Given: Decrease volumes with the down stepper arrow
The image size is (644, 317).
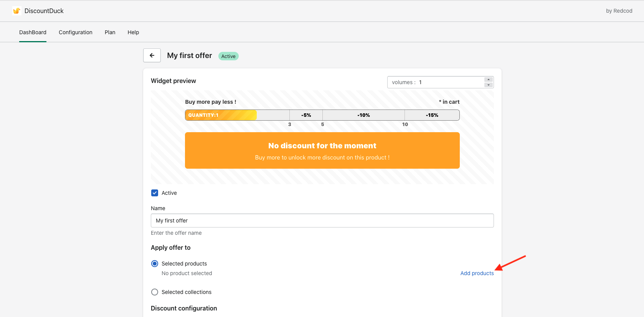Looking at the screenshot, I should tap(488, 85).
